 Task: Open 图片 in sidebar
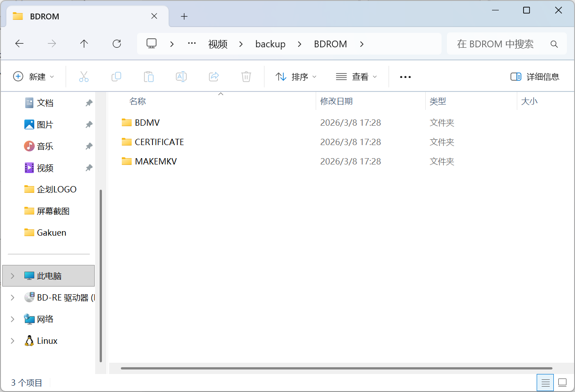(45, 125)
